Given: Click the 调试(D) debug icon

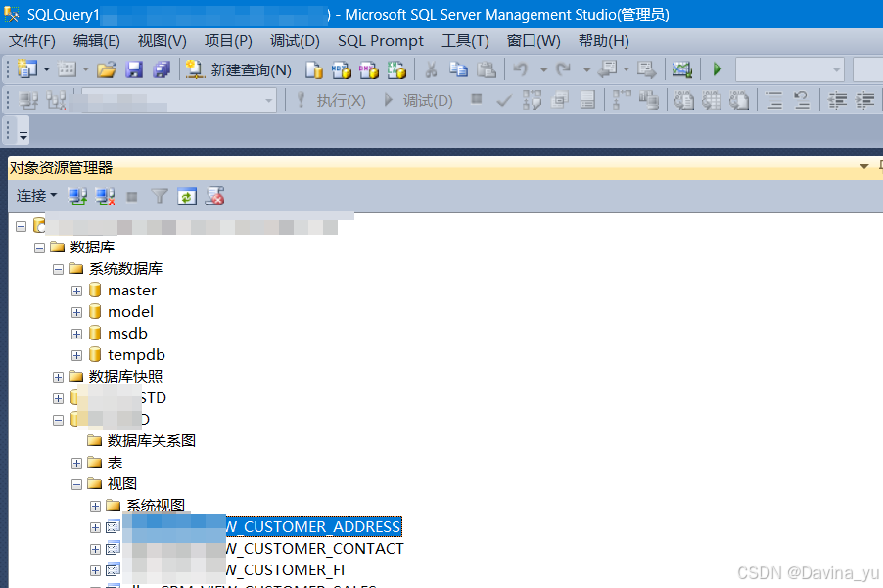Looking at the screenshot, I should (x=412, y=99).
